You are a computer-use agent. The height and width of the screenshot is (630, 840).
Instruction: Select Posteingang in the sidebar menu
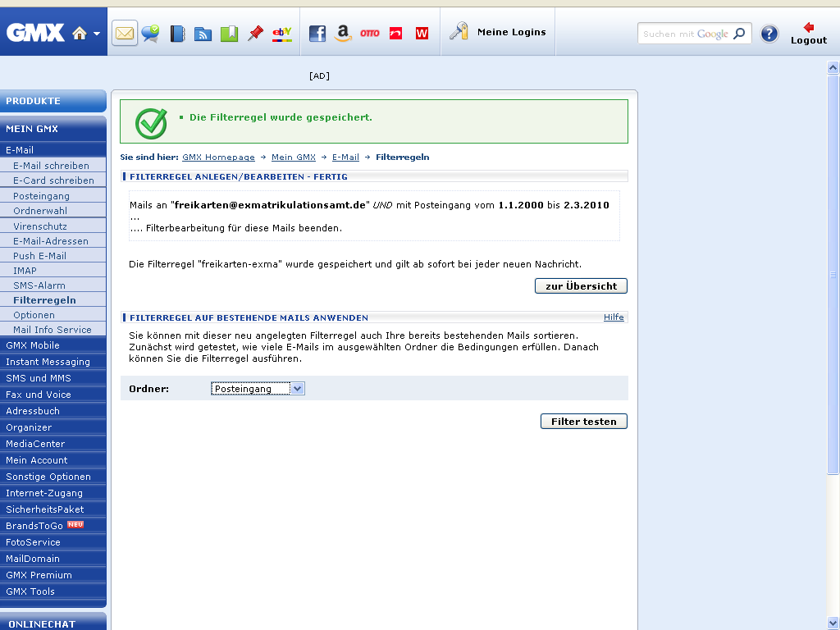41,196
